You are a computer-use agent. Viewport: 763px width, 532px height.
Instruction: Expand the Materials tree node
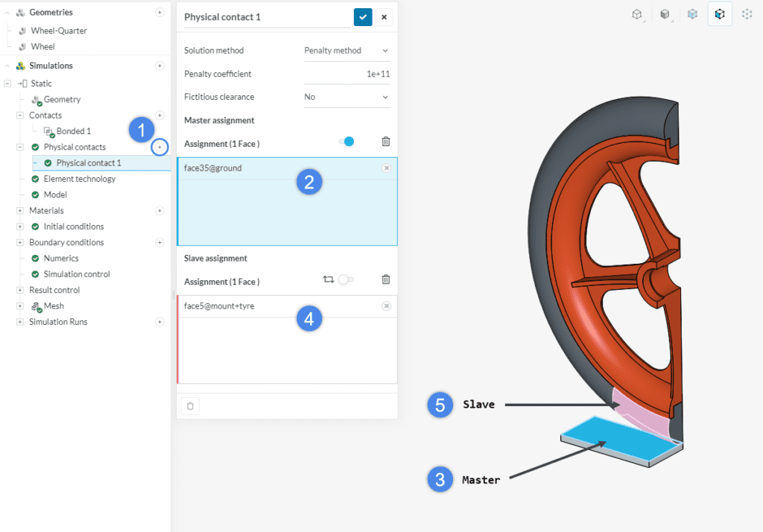(x=20, y=211)
